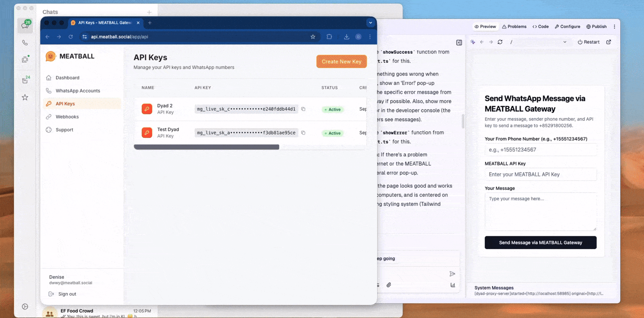Open preview in external window

[609, 42]
